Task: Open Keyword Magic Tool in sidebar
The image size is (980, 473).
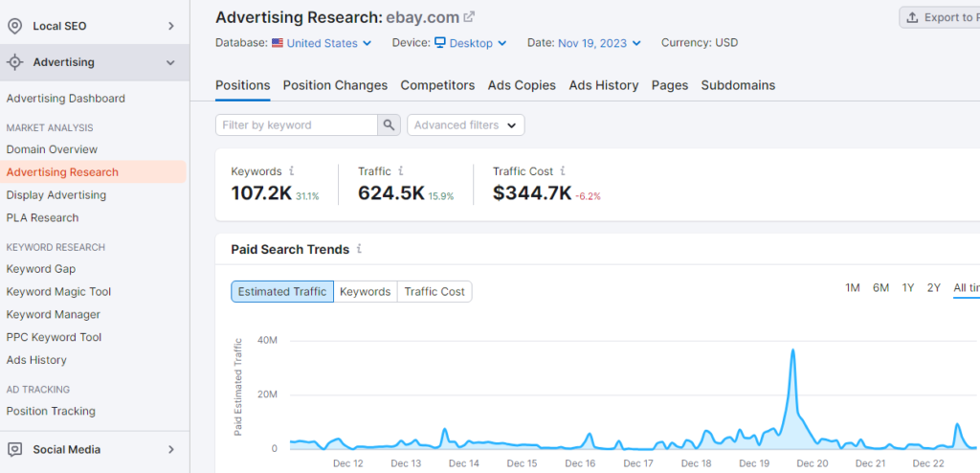Action: click(58, 292)
